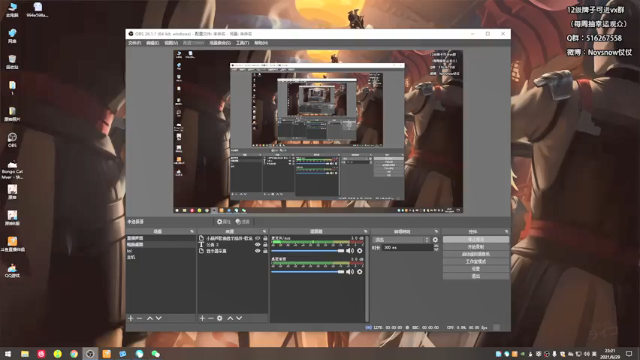Add a new source with the plus icon
Screen dimensions: 640x360
(x=202, y=318)
